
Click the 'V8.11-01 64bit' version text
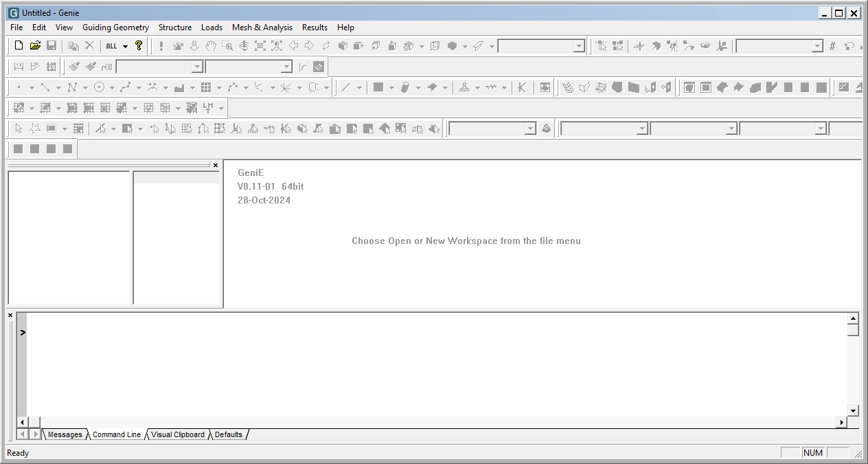(x=271, y=186)
